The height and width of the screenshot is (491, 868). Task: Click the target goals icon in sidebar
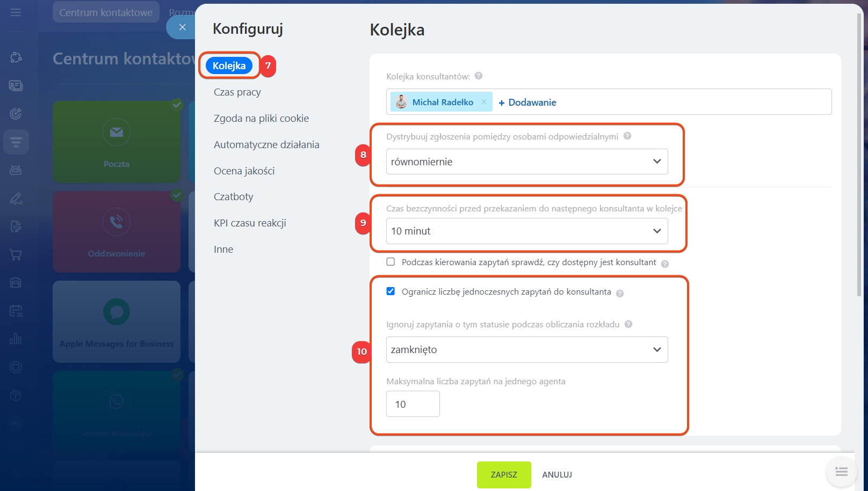pos(16,114)
